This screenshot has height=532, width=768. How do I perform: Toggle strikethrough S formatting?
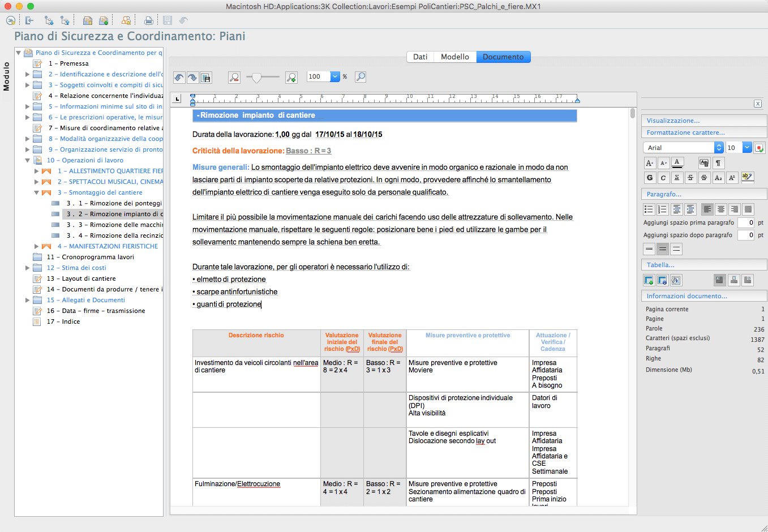(690, 177)
